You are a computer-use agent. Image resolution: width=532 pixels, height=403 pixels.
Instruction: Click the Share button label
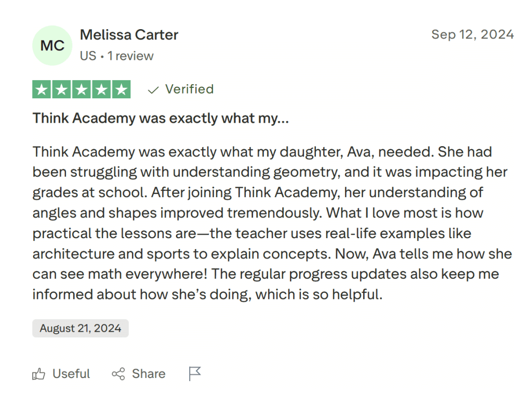(x=149, y=374)
